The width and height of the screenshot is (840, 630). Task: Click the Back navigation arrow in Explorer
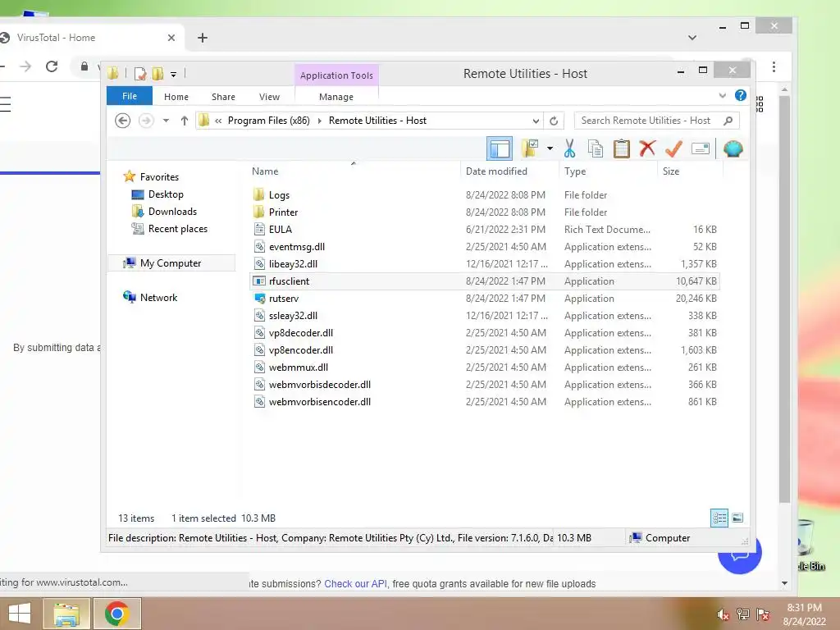(123, 121)
